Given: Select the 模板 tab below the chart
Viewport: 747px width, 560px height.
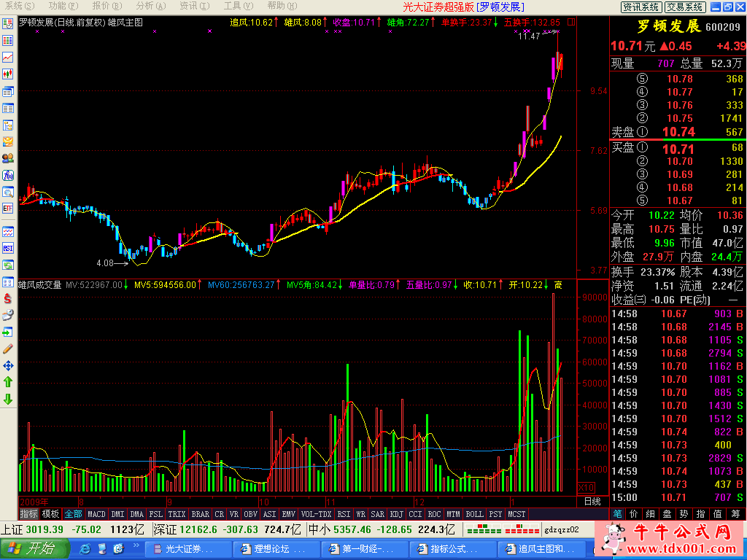Looking at the screenshot, I should 50,514.
